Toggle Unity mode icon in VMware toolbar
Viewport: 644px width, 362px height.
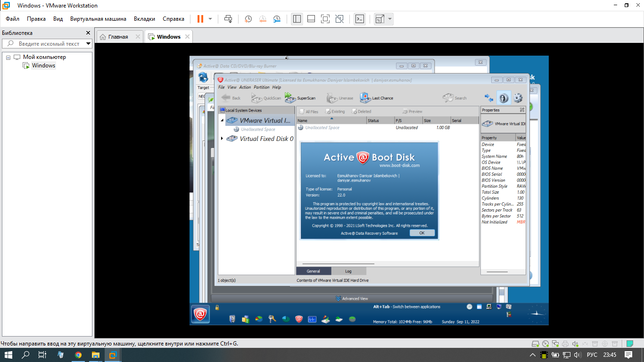(339, 19)
